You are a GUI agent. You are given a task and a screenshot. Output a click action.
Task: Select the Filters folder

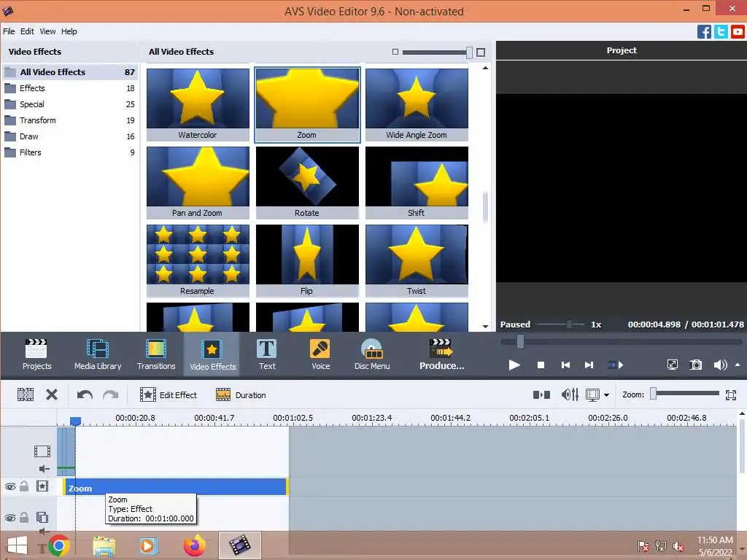70,152
